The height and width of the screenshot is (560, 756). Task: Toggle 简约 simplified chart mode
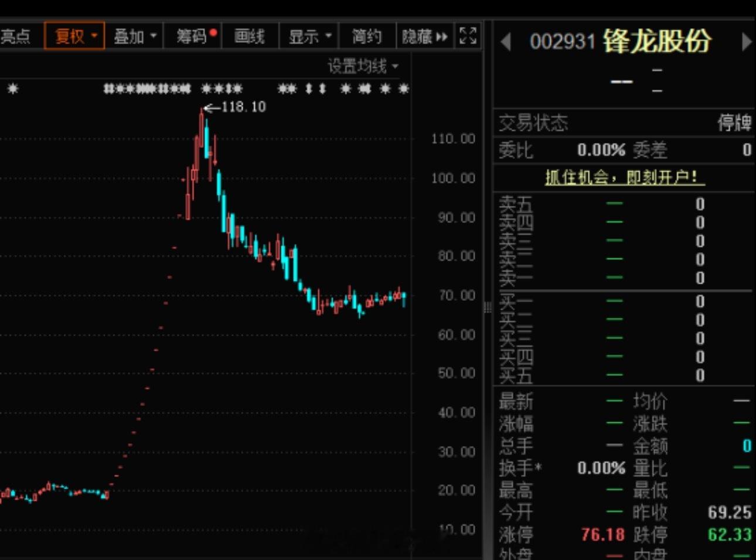tap(367, 36)
